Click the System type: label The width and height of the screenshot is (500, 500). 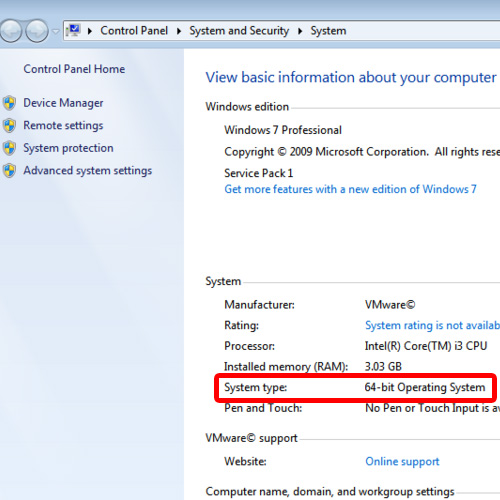click(x=255, y=388)
